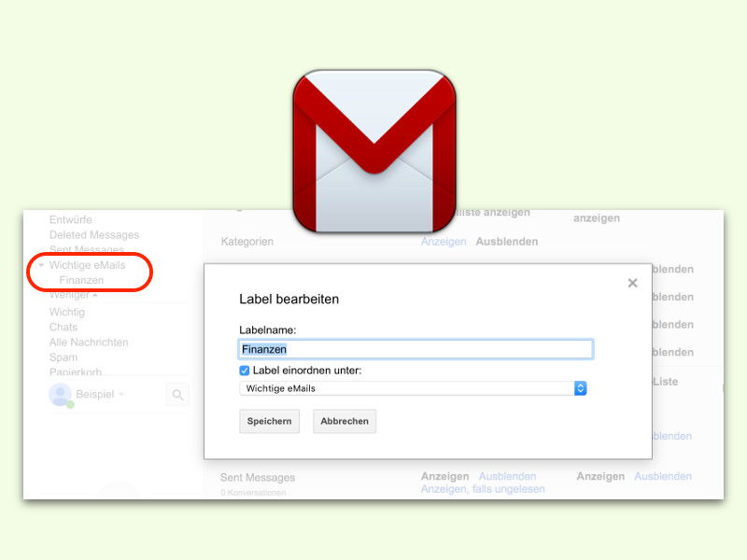747x560 pixels.
Task: Click rightmost Ausblenden for Sent Messages
Action: tap(663, 476)
